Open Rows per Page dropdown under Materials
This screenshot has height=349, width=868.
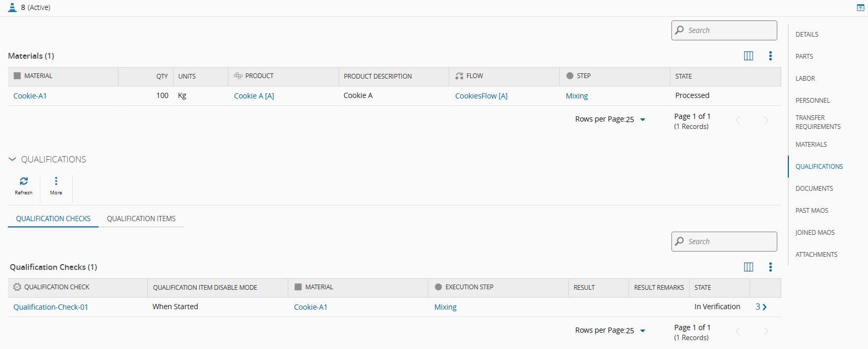click(x=643, y=119)
